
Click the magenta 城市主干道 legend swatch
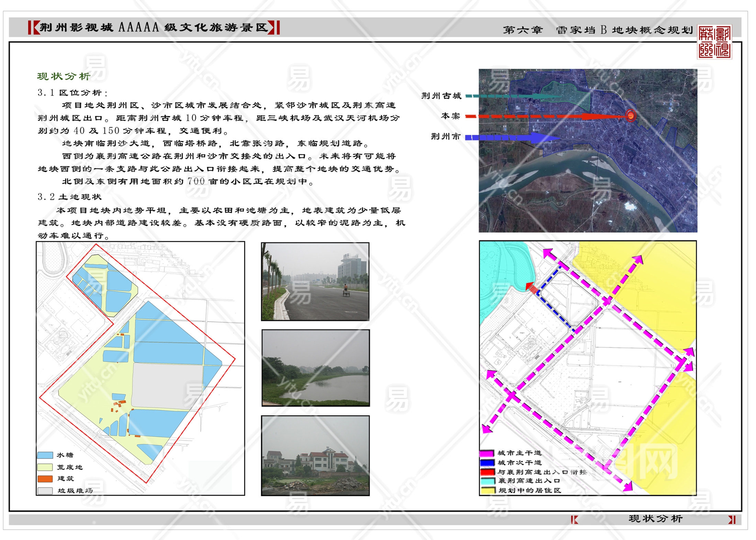(487, 453)
